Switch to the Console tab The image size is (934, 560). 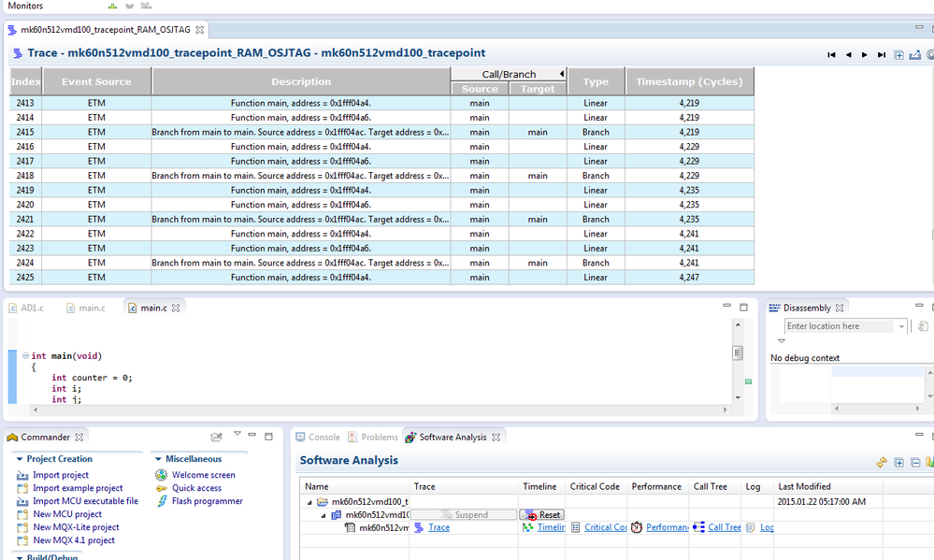(x=318, y=438)
